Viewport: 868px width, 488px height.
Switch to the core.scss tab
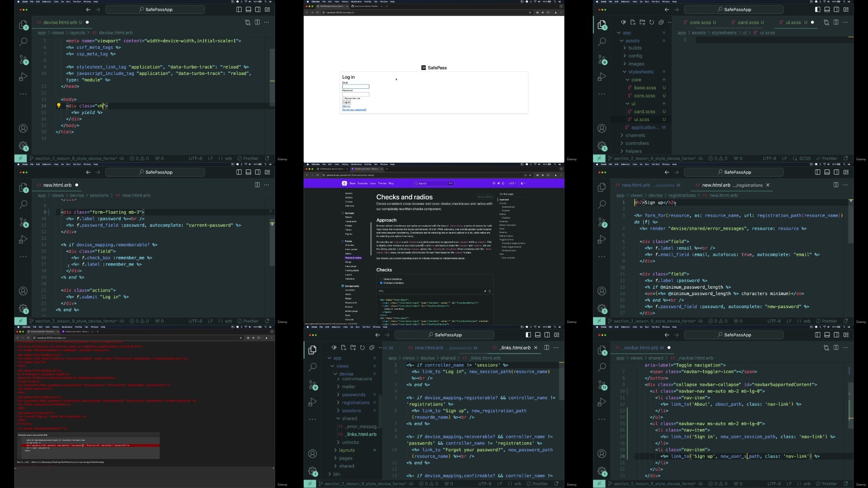click(x=702, y=22)
